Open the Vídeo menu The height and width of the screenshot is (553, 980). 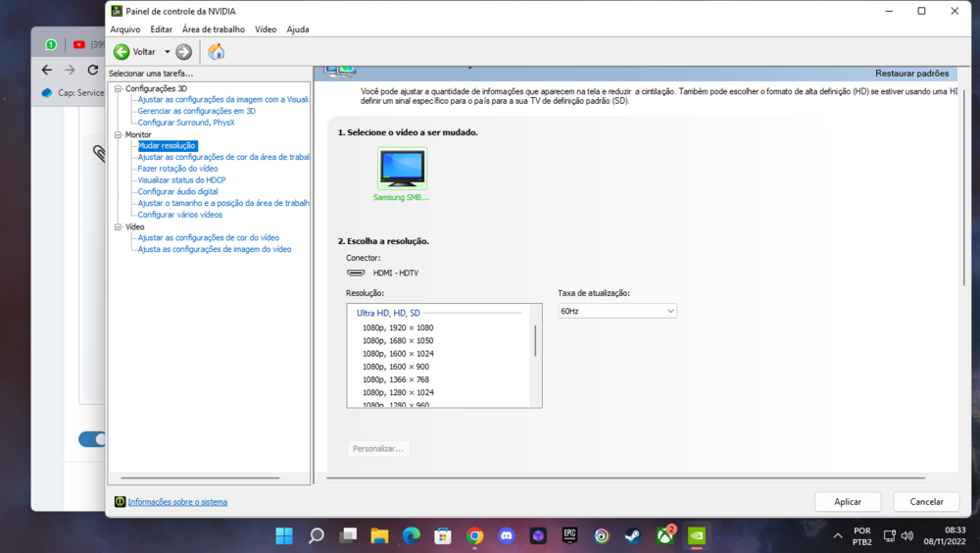(265, 29)
